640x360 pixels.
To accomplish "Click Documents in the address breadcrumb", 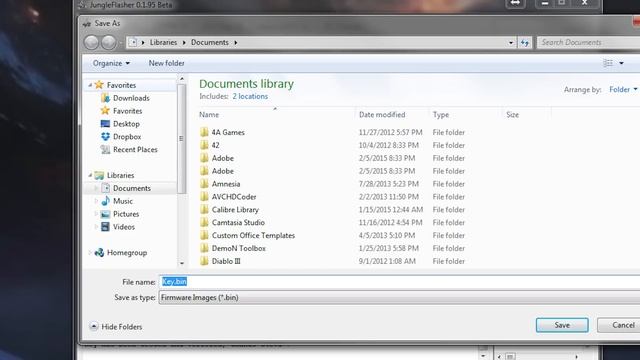I will tap(210, 42).
